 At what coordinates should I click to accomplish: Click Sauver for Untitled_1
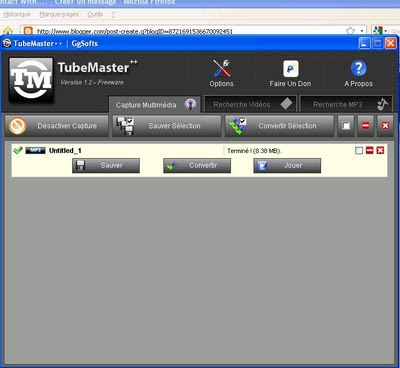pos(106,165)
